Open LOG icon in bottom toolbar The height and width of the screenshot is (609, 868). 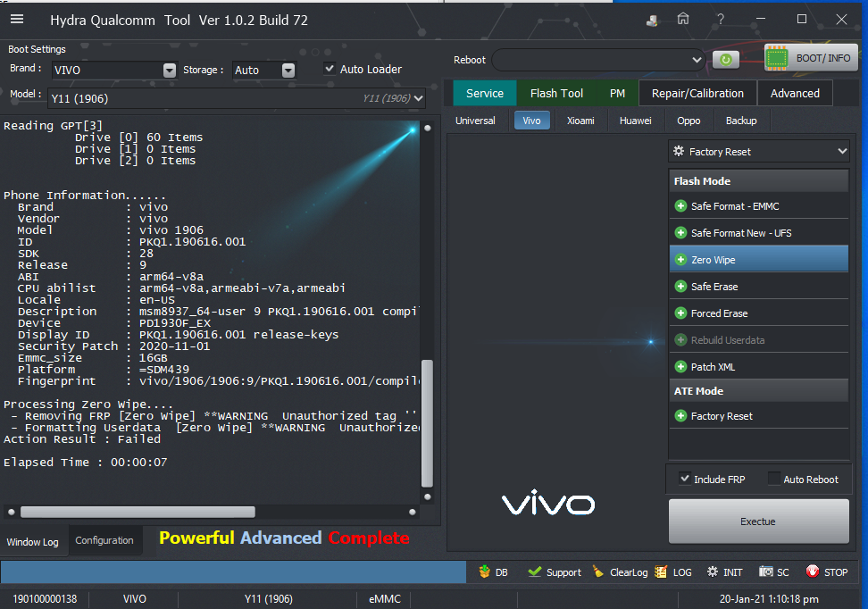[661, 571]
